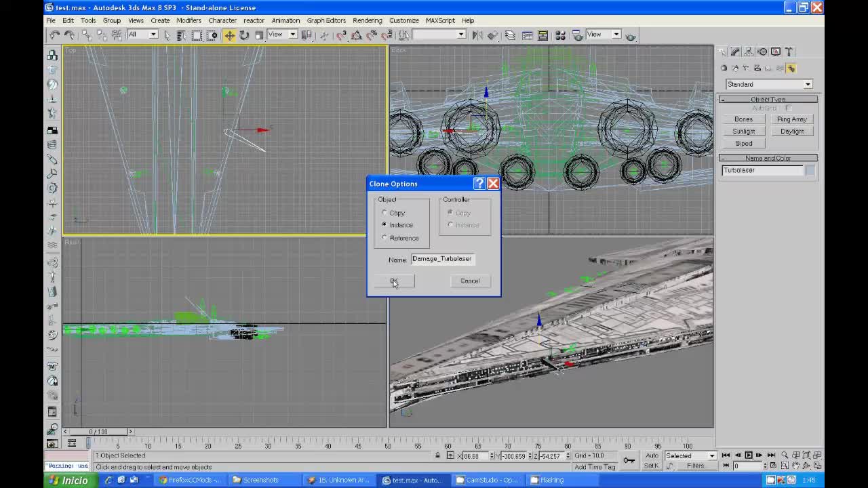Viewport: 868px width, 488px height.
Task: Click the clone Name field Damage_Turbolaser
Action: (443, 259)
